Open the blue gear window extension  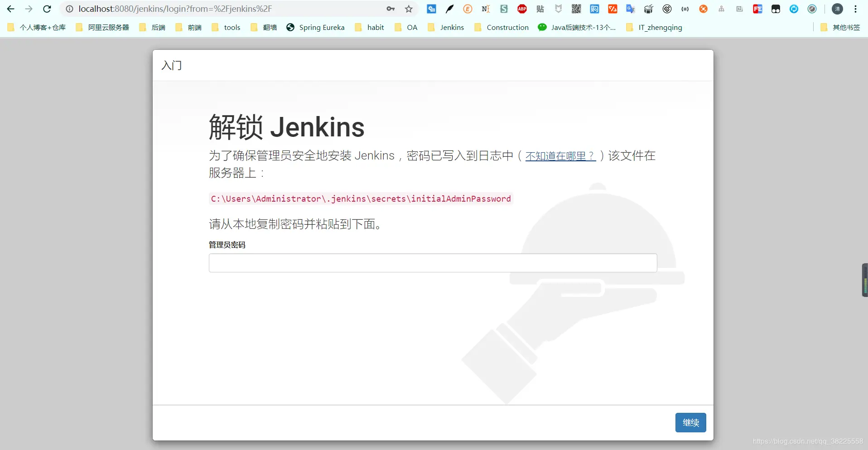[x=431, y=9]
